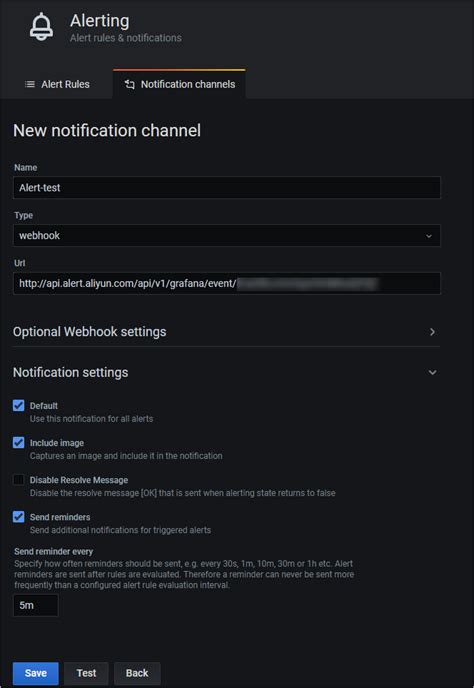The height and width of the screenshot is (688, 474).
Task: Enable the Disable Resolve Message checkbox
Action: (x=18, y=480)
